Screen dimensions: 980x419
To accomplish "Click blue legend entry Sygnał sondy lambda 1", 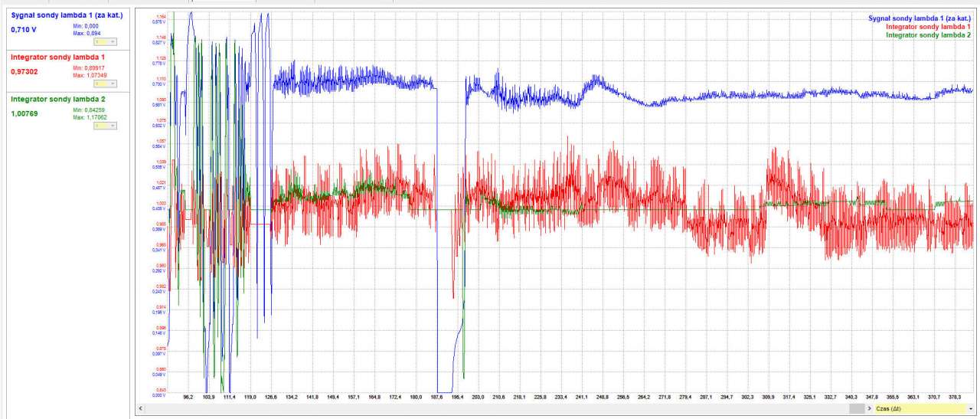I will pyautogui.click(x=920, y=18).
